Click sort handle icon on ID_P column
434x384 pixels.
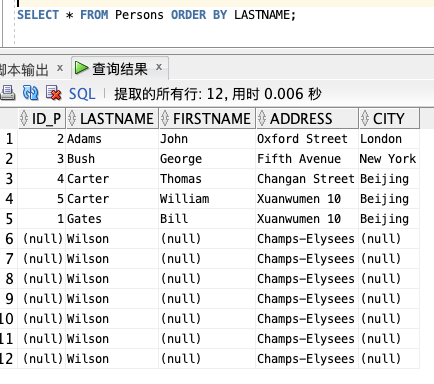[x=24, y=118]
